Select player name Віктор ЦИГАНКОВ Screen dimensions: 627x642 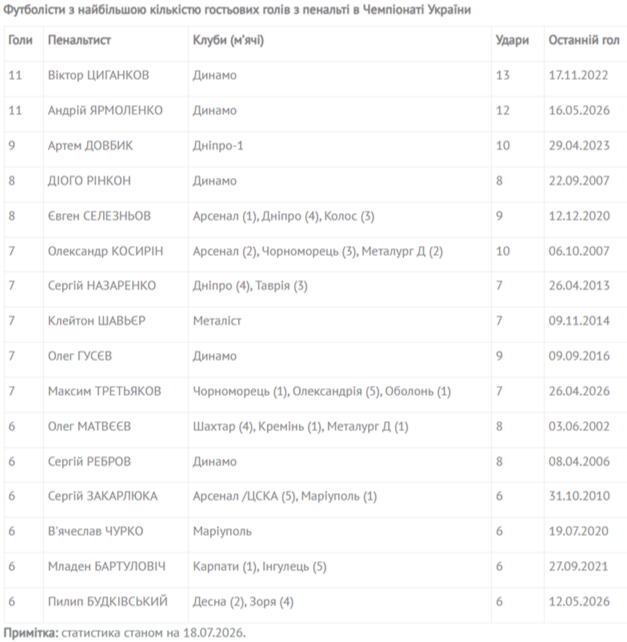pyautogui.click(x=99, y=75)
